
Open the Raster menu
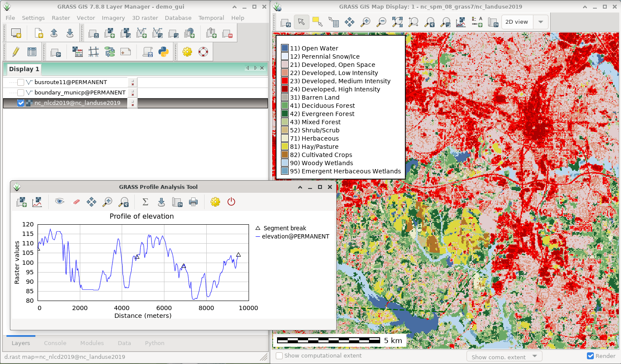click(x=61, y=18)
